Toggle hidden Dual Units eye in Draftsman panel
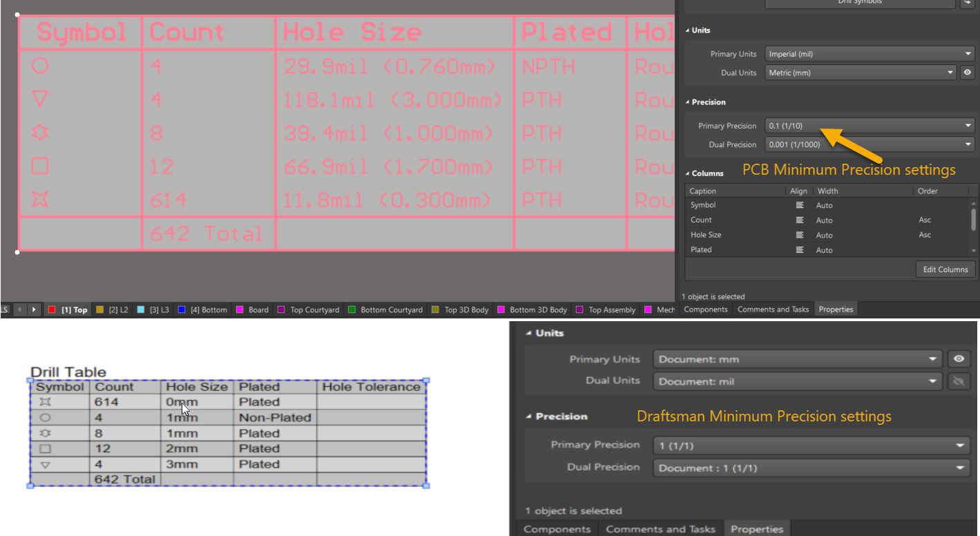This screenshot has height=536, width=980. pyautogui.click(x=959, y=381)
